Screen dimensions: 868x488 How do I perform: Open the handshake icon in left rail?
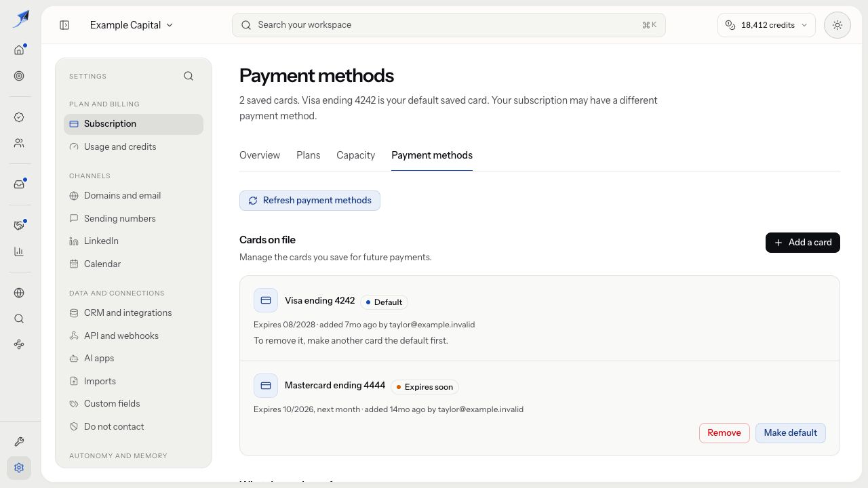19,226
